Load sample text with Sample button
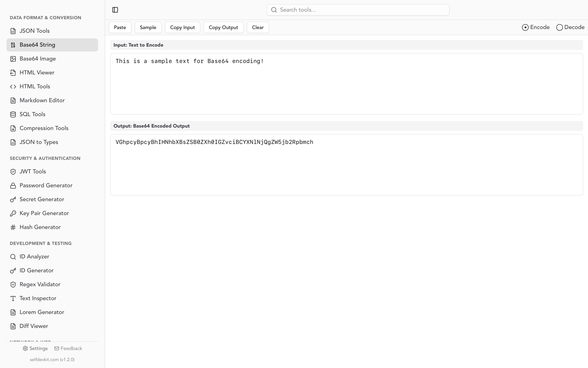 (148, 27)
